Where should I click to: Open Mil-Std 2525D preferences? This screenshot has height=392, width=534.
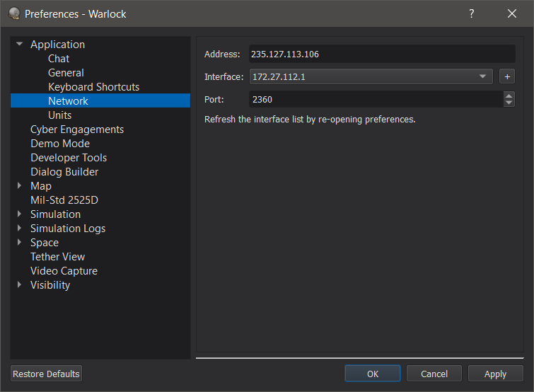(x=64, y=200)
